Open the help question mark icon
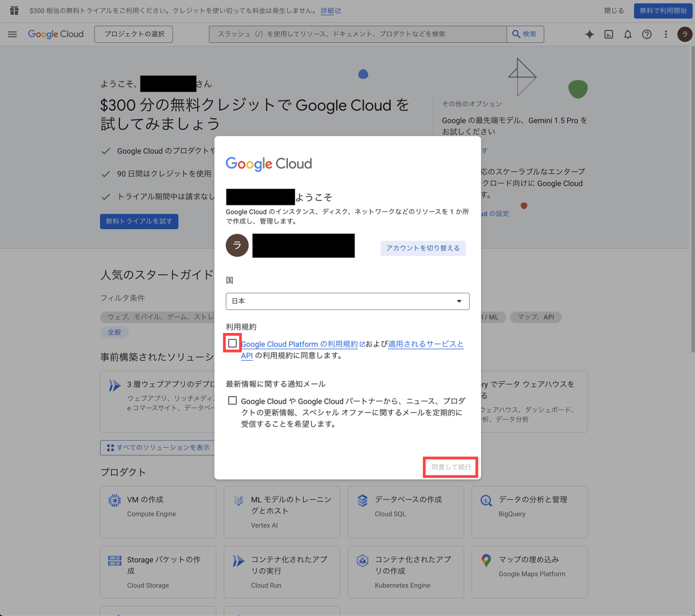Viewport: 695px width, 616px height. click(x=647, y=34)
